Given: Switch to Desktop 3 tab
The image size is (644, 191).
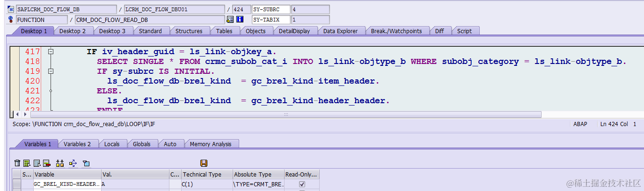Looking at the screenshot, I should tap(112, 31).
